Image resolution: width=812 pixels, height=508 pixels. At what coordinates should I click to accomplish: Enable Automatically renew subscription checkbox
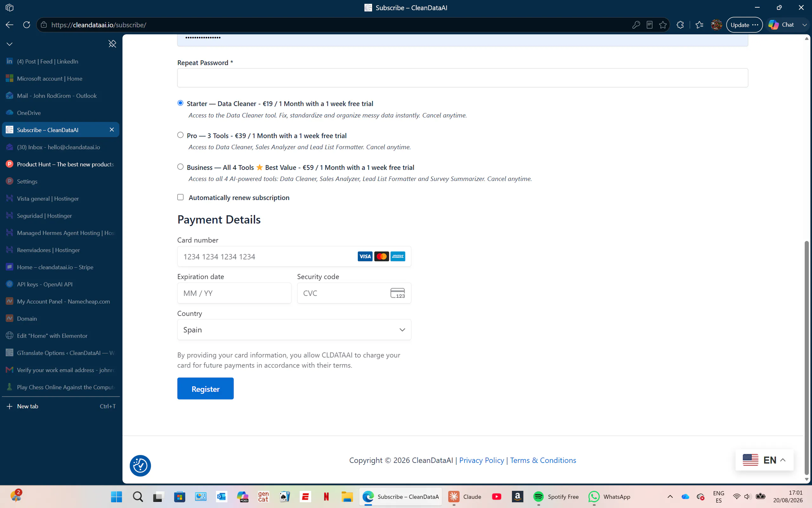click(180, 197)
